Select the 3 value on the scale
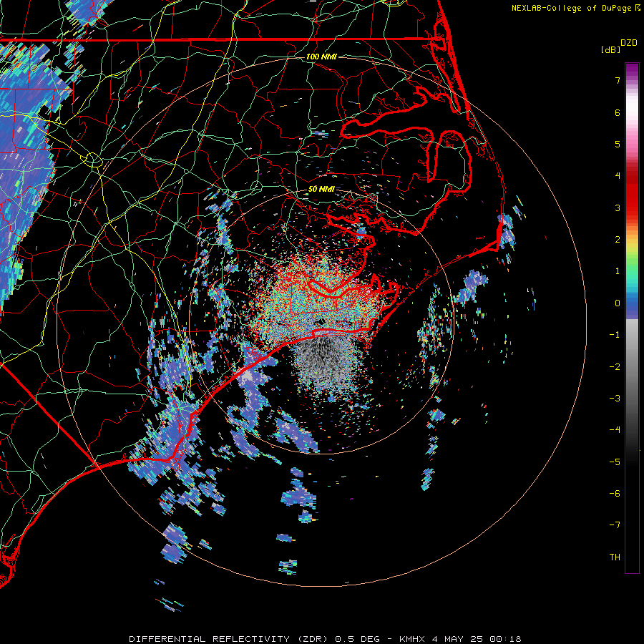The width and height of the screenshot is (644, 644). [618, 208]
